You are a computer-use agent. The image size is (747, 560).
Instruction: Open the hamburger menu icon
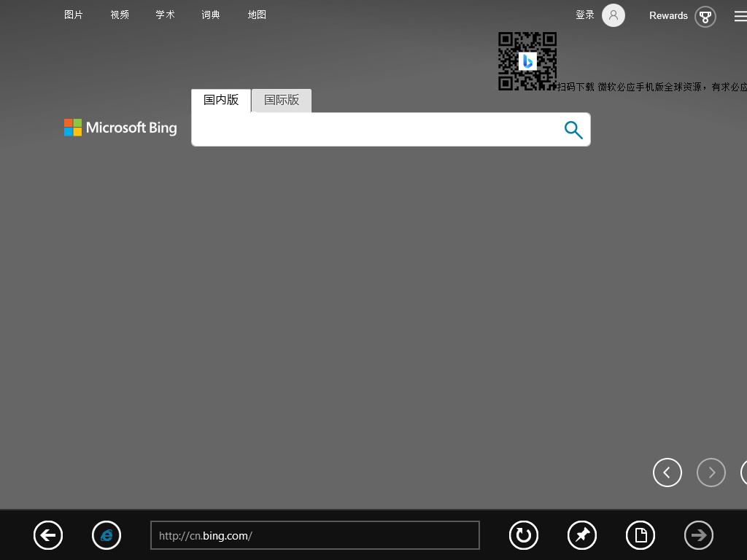pos(740,17)
